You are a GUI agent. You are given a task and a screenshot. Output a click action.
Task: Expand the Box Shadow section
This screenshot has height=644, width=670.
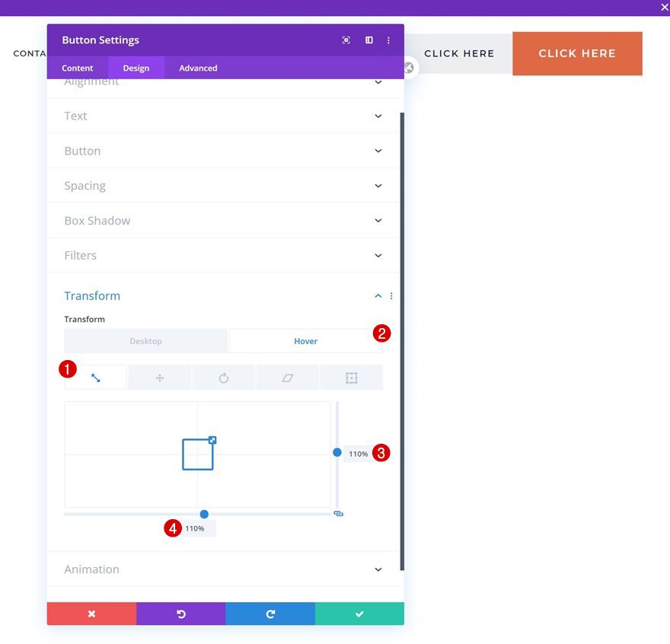click(x=223, y=221)
